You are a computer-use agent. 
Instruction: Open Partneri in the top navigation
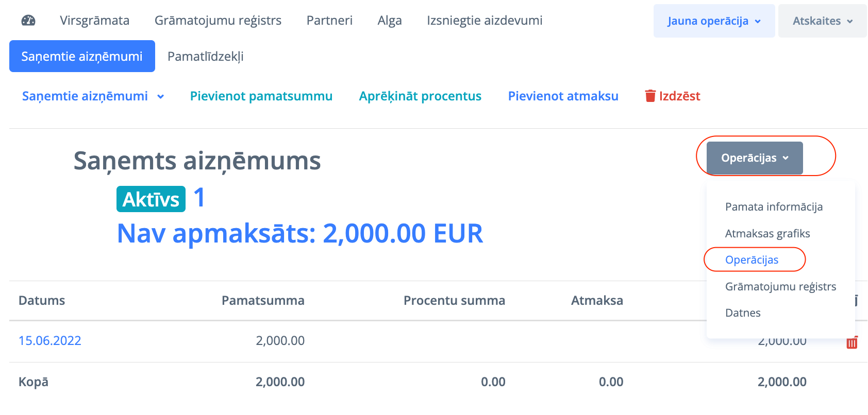(x=329, y=21)
